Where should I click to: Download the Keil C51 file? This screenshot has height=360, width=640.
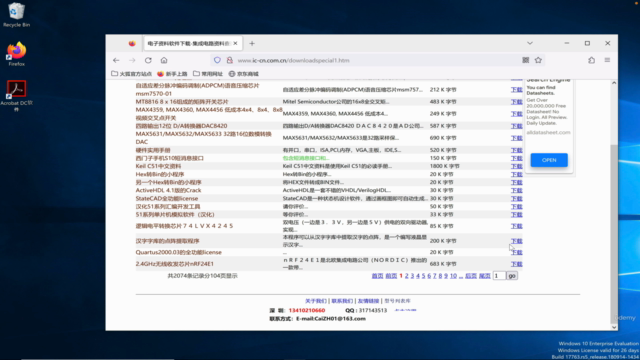[517, 167]
